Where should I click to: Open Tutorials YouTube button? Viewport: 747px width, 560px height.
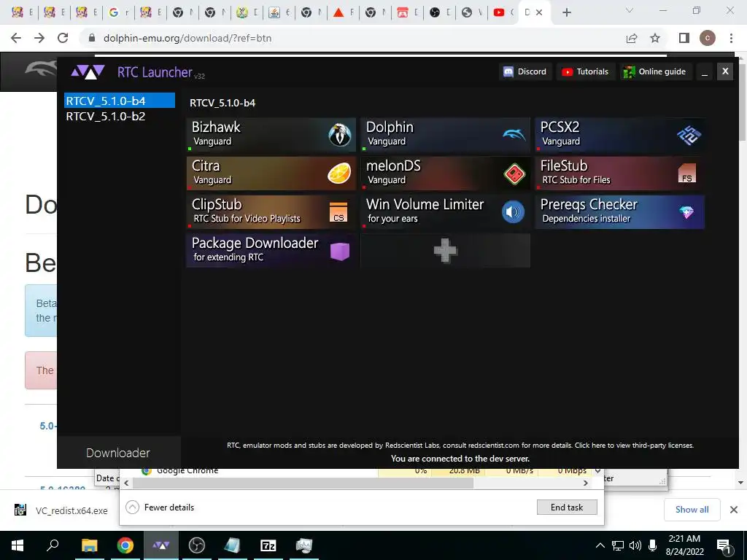(586, 71)
